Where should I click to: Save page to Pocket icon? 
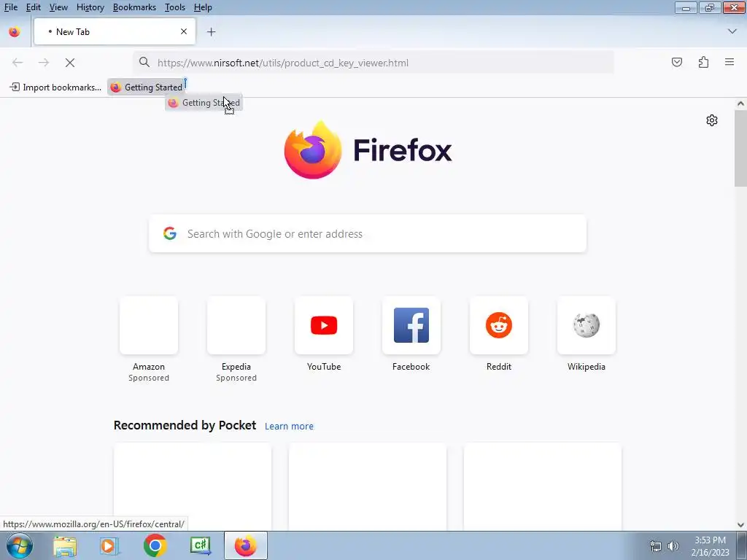(x=676, y=63)
